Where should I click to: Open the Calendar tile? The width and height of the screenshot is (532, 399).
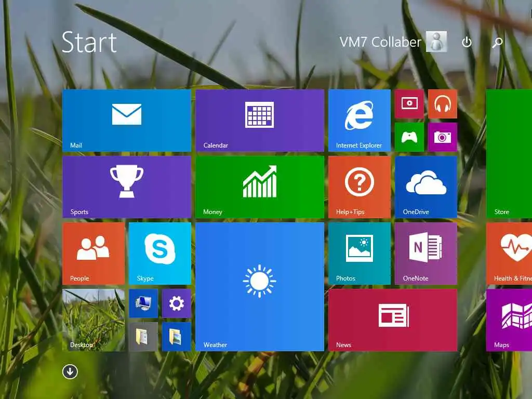click(x=260, y=121)
